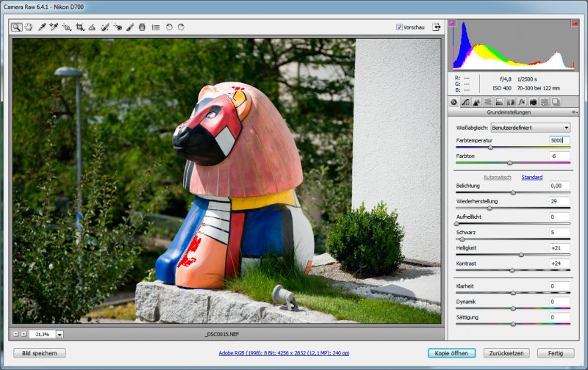Image resolution: width=588 pixels, height=370 pixels.
Task: Select the Adjustment Brush tool
Action: [130, 27]
